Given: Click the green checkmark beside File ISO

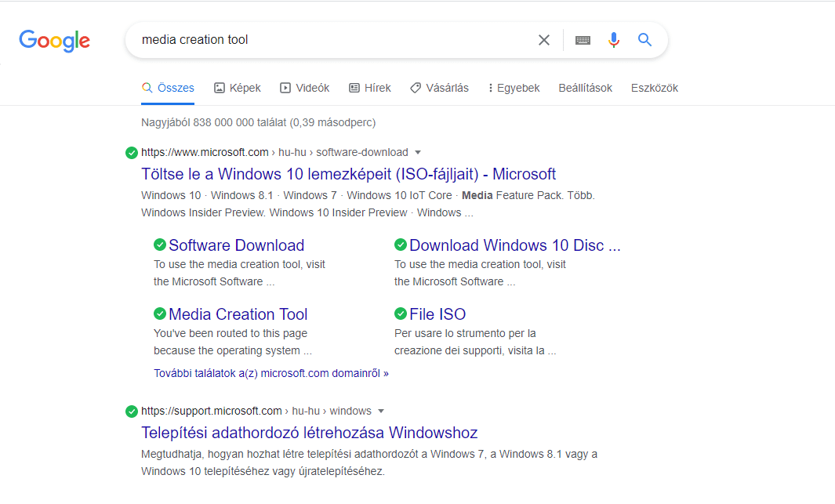Looking at the screenshot, I should click(401, 314).
